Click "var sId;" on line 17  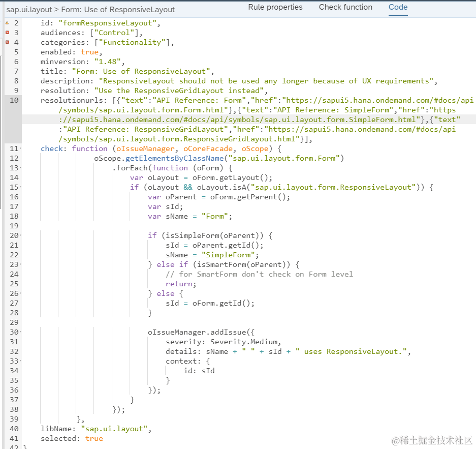(x=166, y=207)
